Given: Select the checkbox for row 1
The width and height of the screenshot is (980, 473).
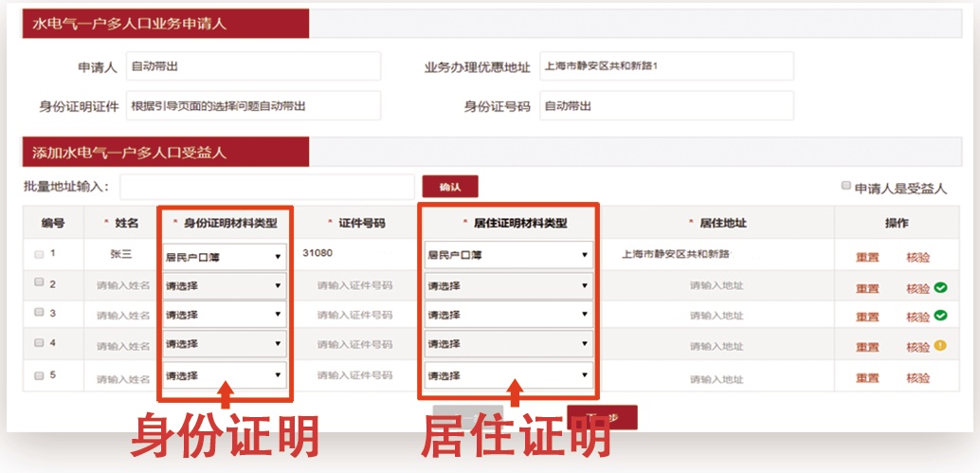Looking at the screenshot, I should point(39,254).
